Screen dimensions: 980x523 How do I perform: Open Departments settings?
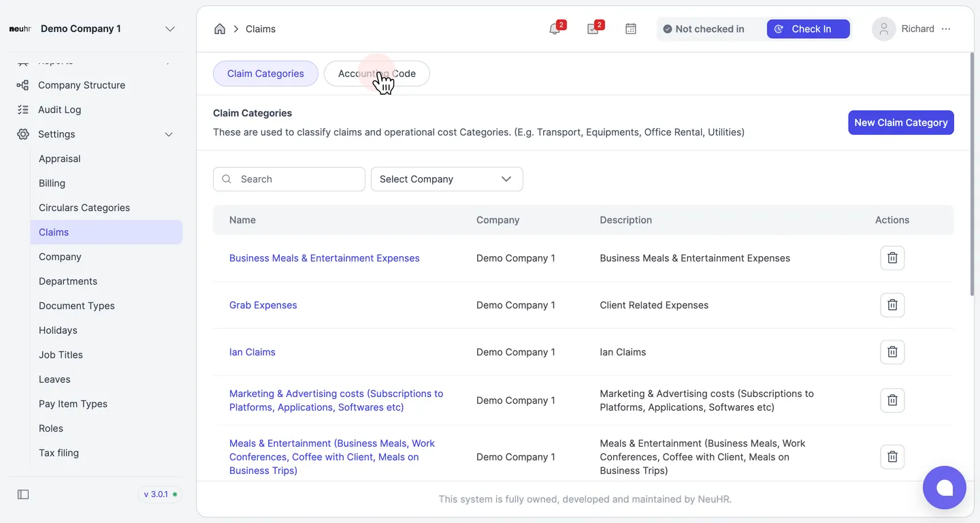pos(106,281)
